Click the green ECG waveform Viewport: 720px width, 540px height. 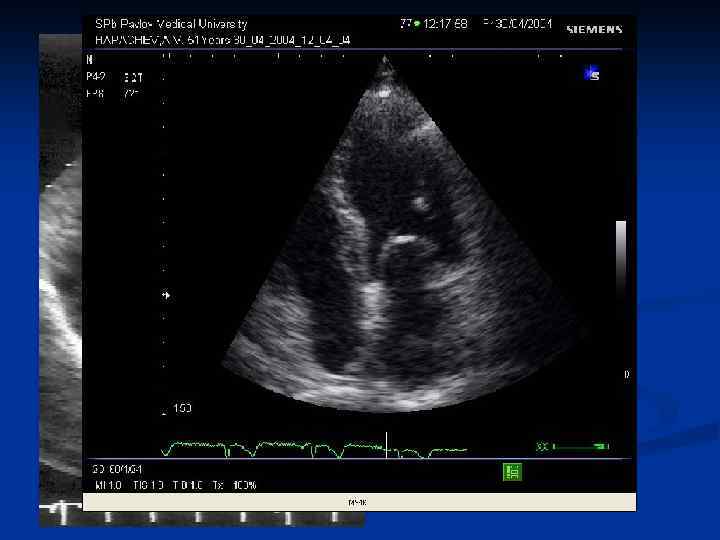coord(314,449)
